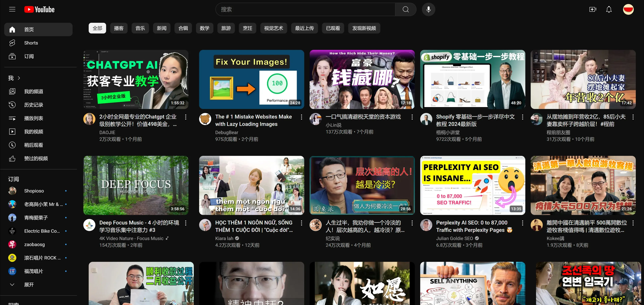Select the 新闻 filter chip
The image size is (644, 305).
pos(162,28)
